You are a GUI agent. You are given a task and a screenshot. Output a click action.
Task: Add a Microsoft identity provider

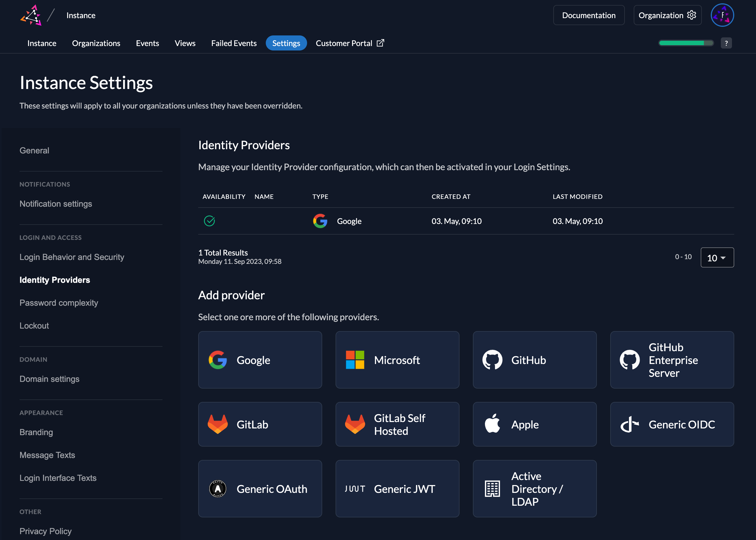[x=397, y=360]
